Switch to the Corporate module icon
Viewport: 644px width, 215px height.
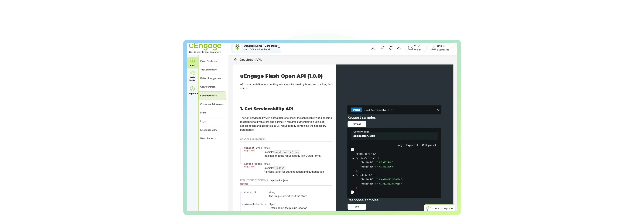pyautogui.click(x=192, y=90)
